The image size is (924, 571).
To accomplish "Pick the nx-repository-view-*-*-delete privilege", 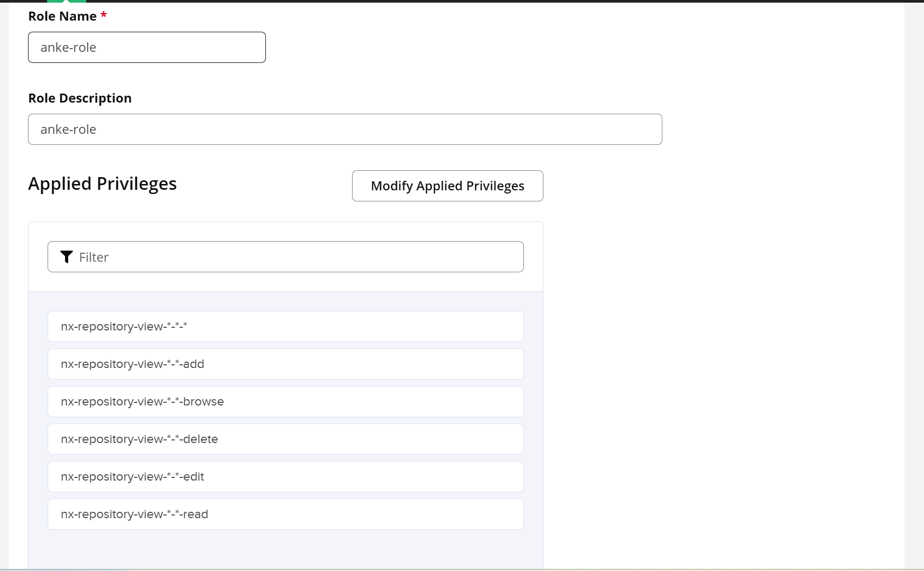I will point(285,439).
